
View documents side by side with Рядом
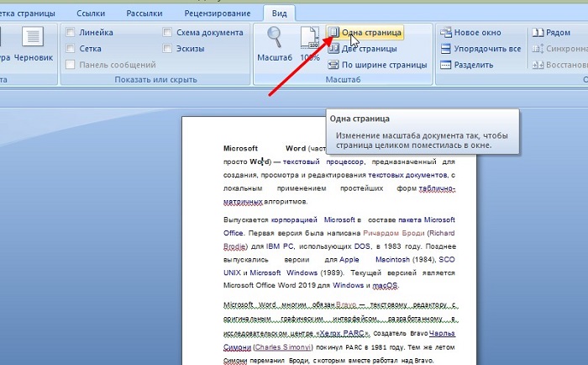(x=551, y=32)
